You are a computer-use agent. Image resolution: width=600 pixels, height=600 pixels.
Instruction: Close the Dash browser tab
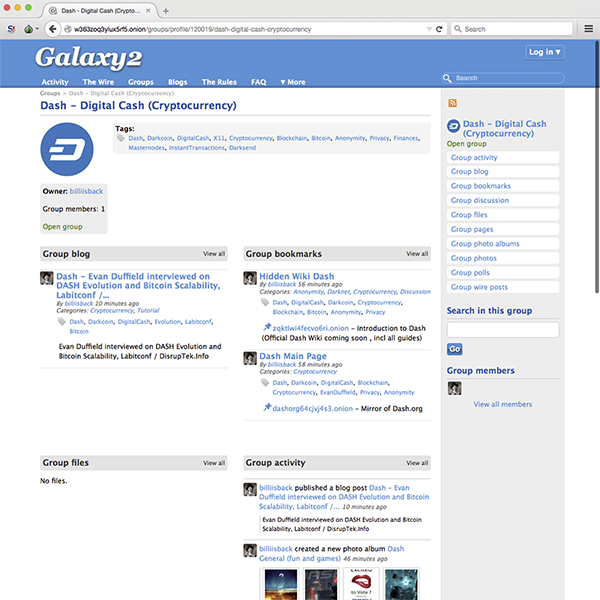pos(148,11)
